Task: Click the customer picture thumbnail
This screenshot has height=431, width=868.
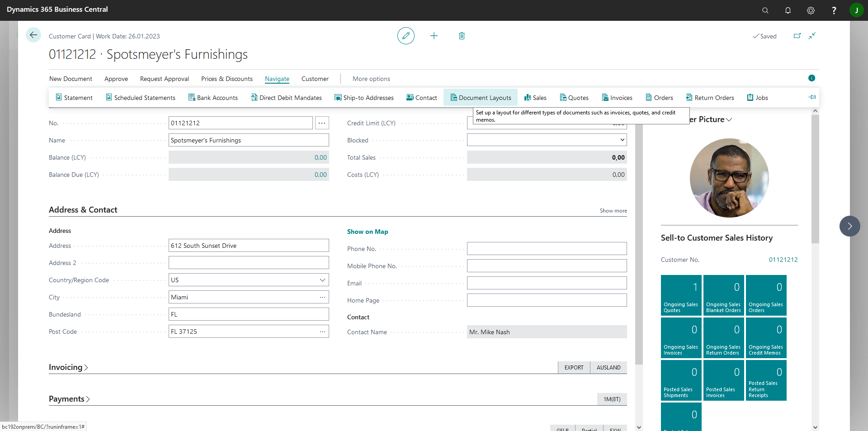Action: coord(729,178)
